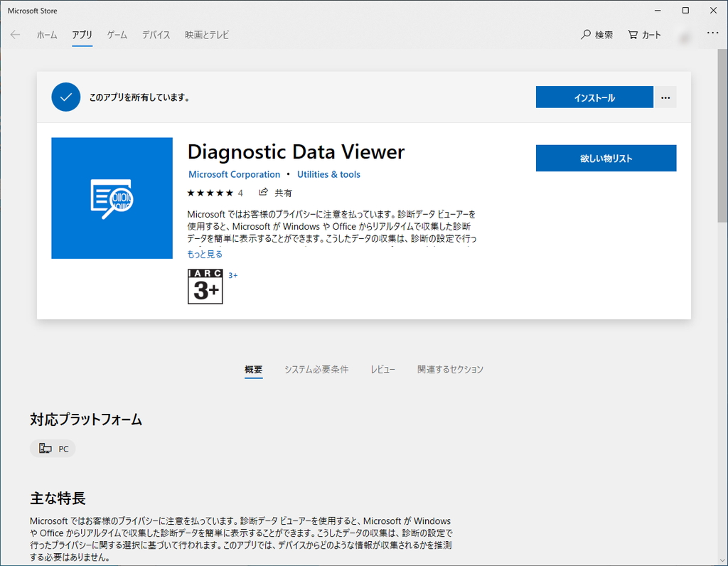The height and width of the screenshot is (566, 728).
Task: Go back with the back arrow
Action: (x=15, y=34)
